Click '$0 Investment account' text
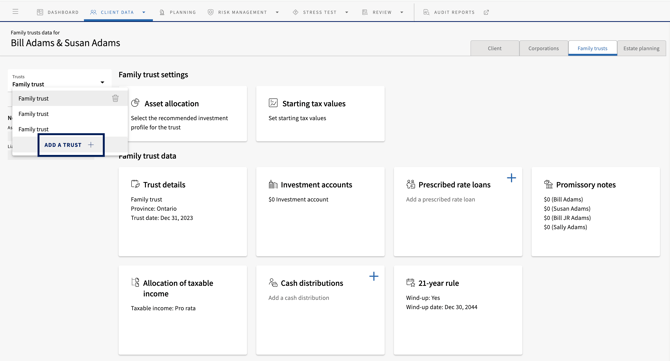Image resolution: width=670 pixels, height=361 pixels. [298, 200]
